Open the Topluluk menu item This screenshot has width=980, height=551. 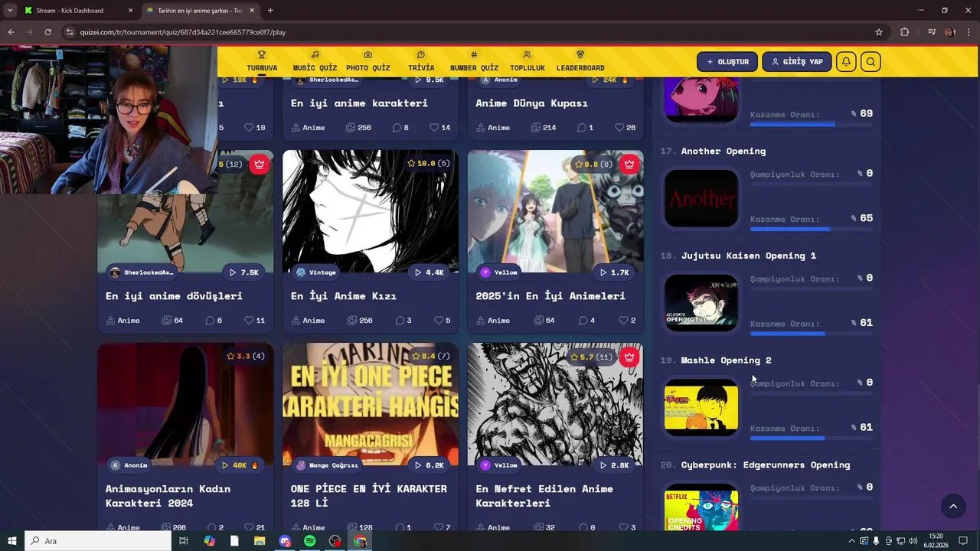point(528,61)
